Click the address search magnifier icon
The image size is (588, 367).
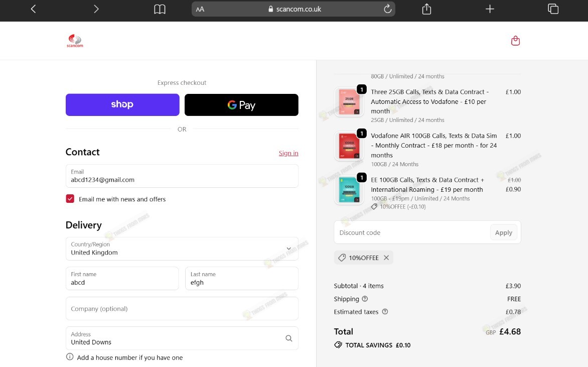[289, 338]
